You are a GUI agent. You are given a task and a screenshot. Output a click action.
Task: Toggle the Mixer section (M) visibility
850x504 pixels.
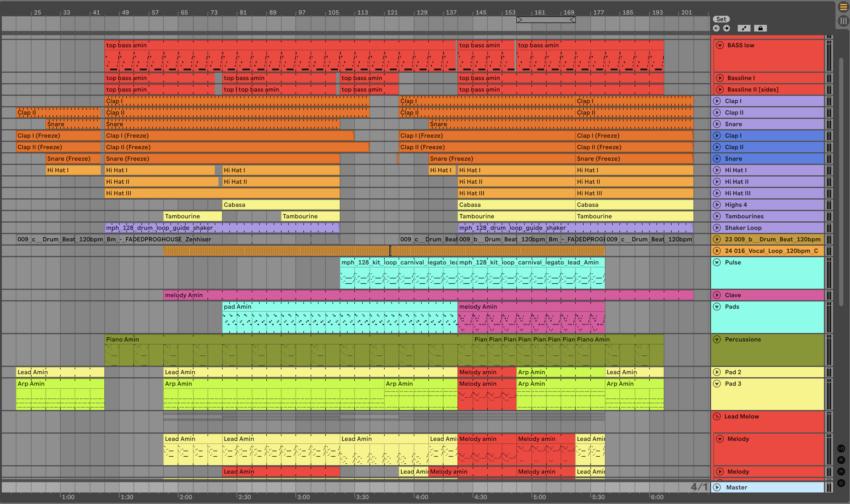[841, 471]
